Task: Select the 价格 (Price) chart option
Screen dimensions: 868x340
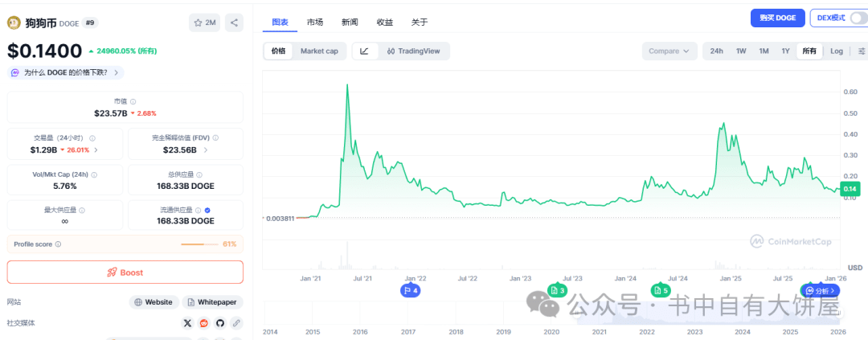Action: click(x=278, y=51)
